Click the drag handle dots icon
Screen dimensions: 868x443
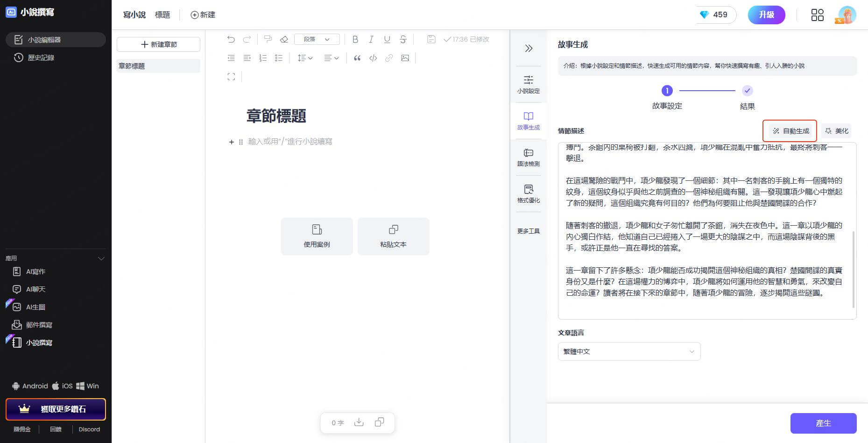pyautogui.click(x=241, y=142)
